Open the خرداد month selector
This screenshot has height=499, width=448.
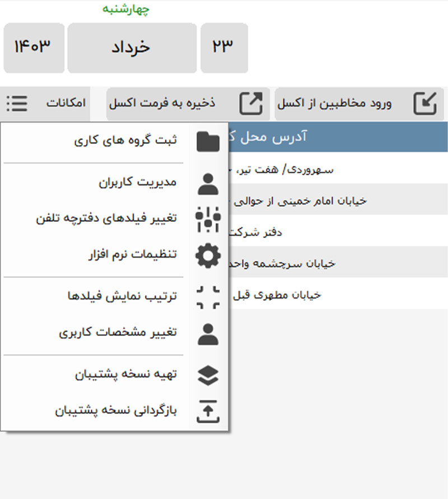[132, 48]
